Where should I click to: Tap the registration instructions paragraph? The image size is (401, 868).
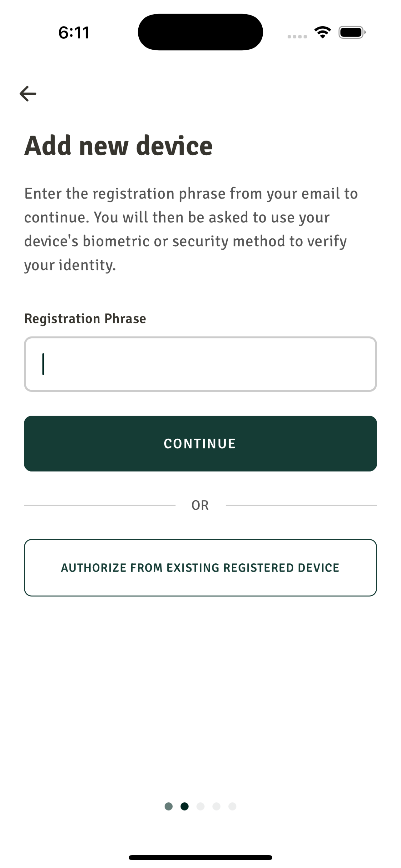pyautogui.click(x=191, y=229)
